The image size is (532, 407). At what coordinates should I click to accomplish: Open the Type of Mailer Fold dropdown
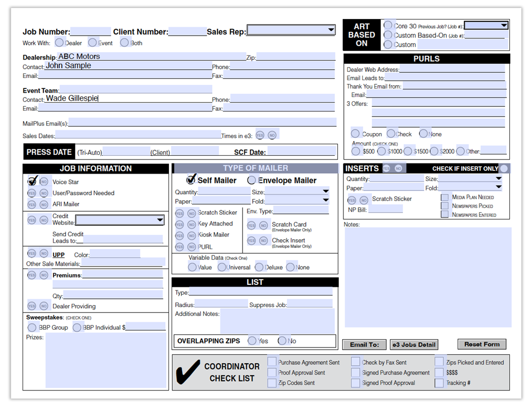coord(297,201)
